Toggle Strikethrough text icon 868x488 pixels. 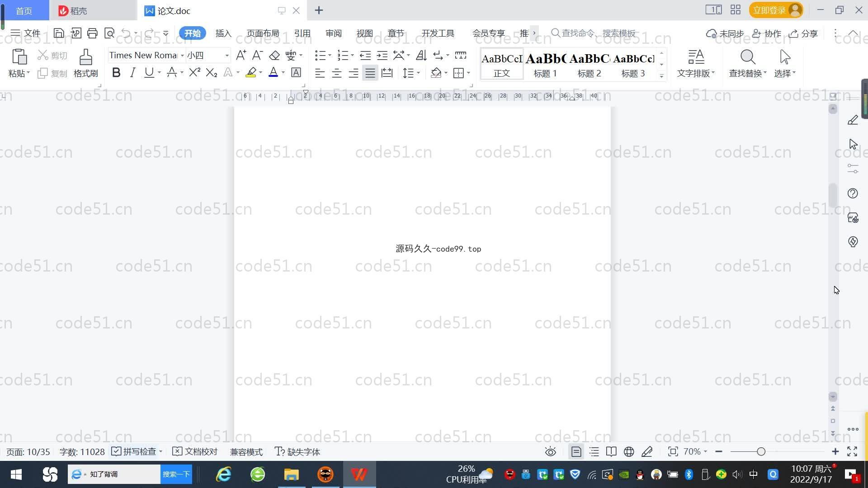click(171, 72)
